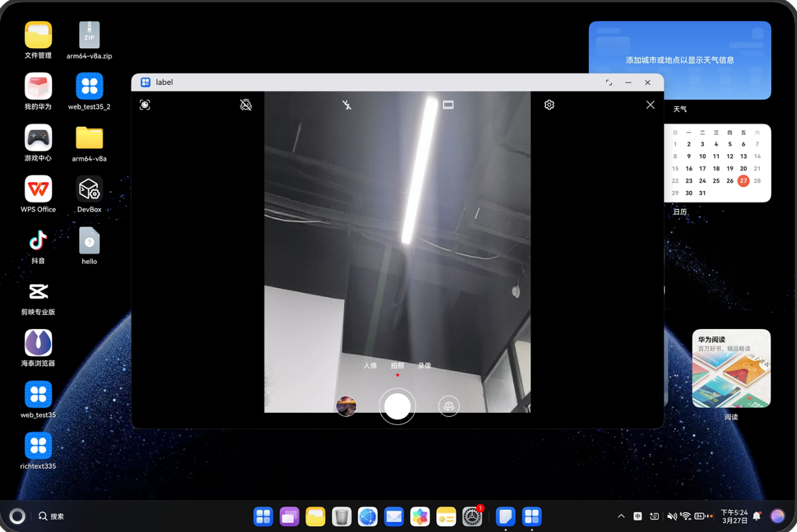Image resolution: width=797 pixels, height=532 pixels.
Task: Toggle the camera flash icon
Action: pos(347,105)
